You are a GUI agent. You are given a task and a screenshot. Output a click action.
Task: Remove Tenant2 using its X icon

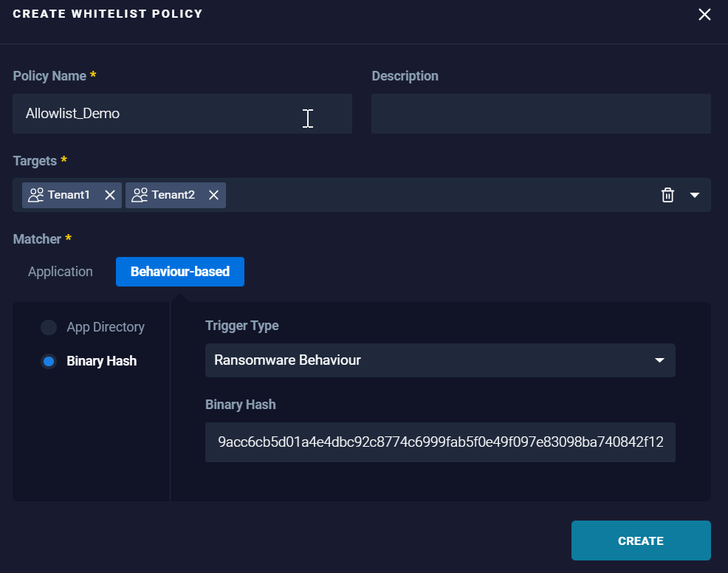pyautogui.click(x=213, y=195)
